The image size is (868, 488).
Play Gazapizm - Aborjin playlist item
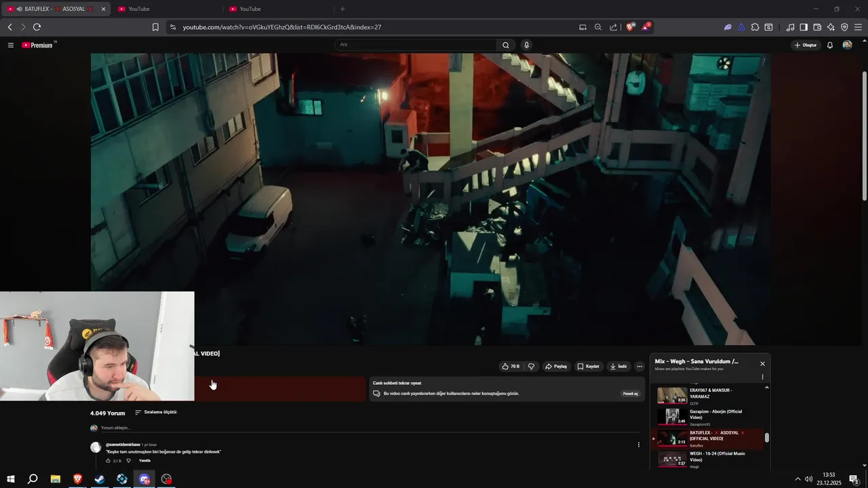pyautogui.click(x=709, y=417)
